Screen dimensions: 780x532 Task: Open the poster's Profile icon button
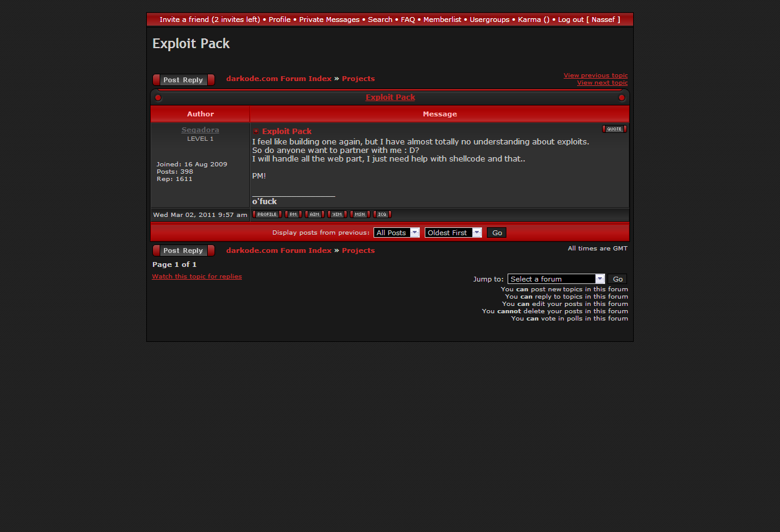267,215
